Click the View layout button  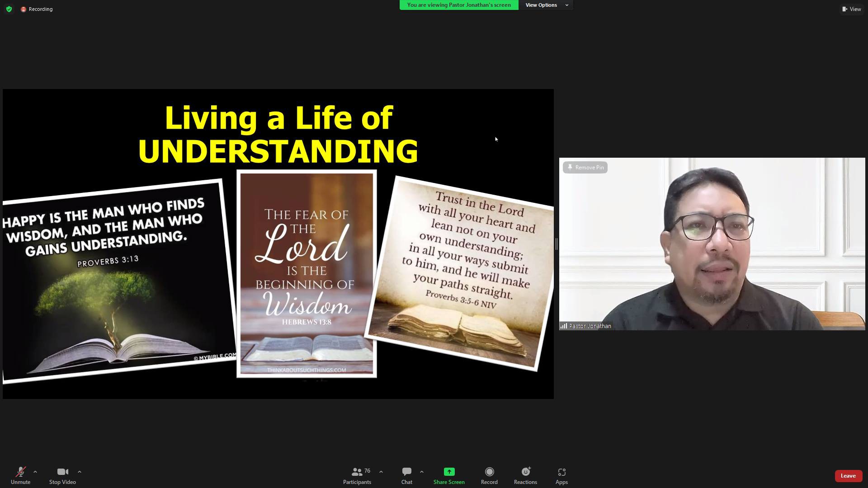pyautogui.click(x=852, y=9)
